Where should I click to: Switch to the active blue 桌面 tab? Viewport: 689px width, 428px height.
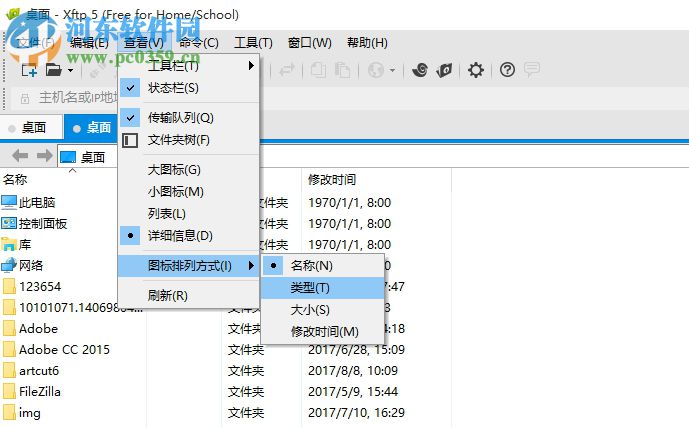(x=91, y=127)
